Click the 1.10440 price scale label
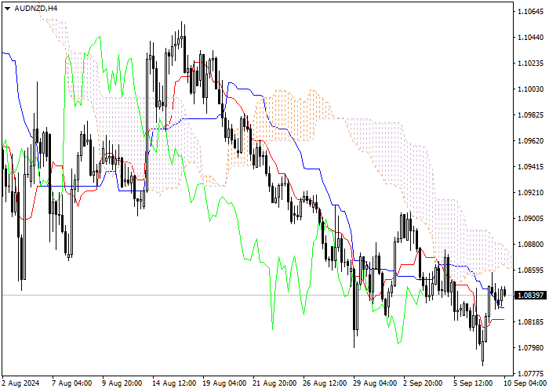 click(x=531, y=38)
